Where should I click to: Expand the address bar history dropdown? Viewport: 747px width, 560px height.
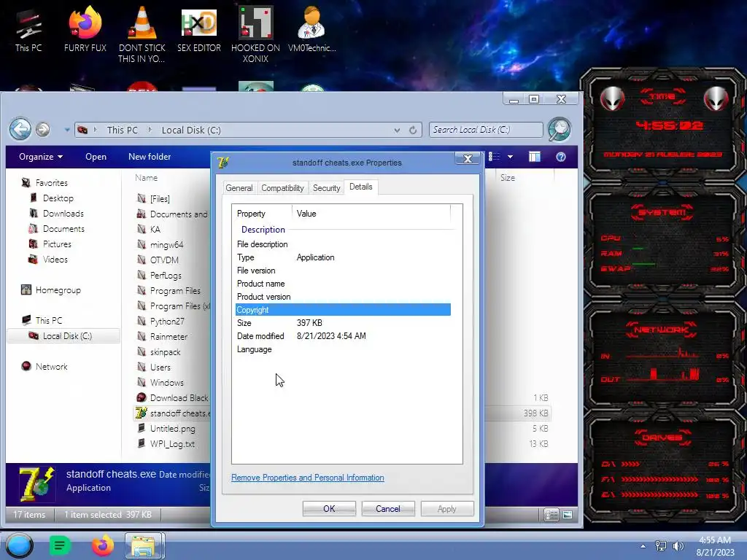pos(397,130)
